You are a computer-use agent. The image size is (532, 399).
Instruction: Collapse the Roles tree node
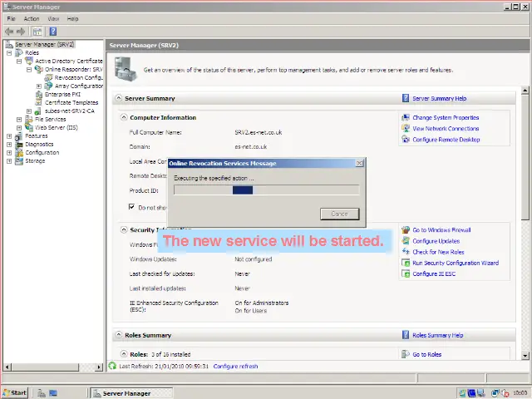(x=9, y=52)
